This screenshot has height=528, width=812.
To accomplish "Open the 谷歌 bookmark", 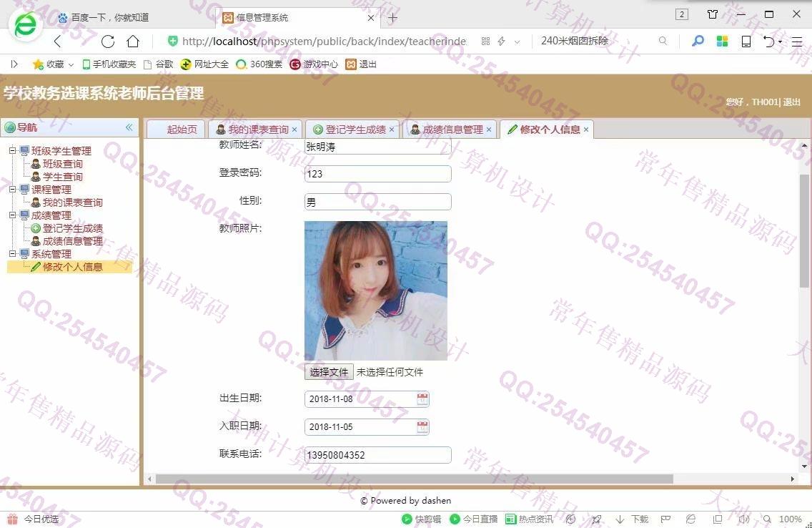I will pos(159,64).
